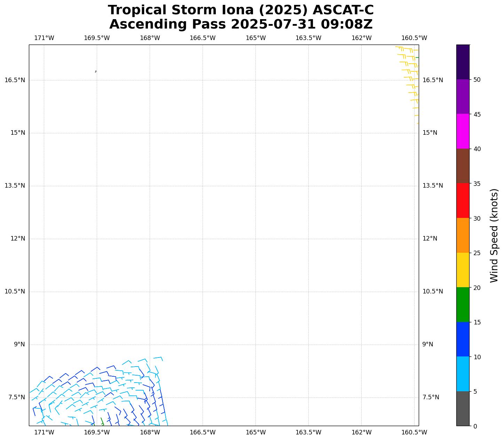Click the 9°N label on right axis
Image resolution: width=504 pixels, height=440 pixels.
click(428, 344)
